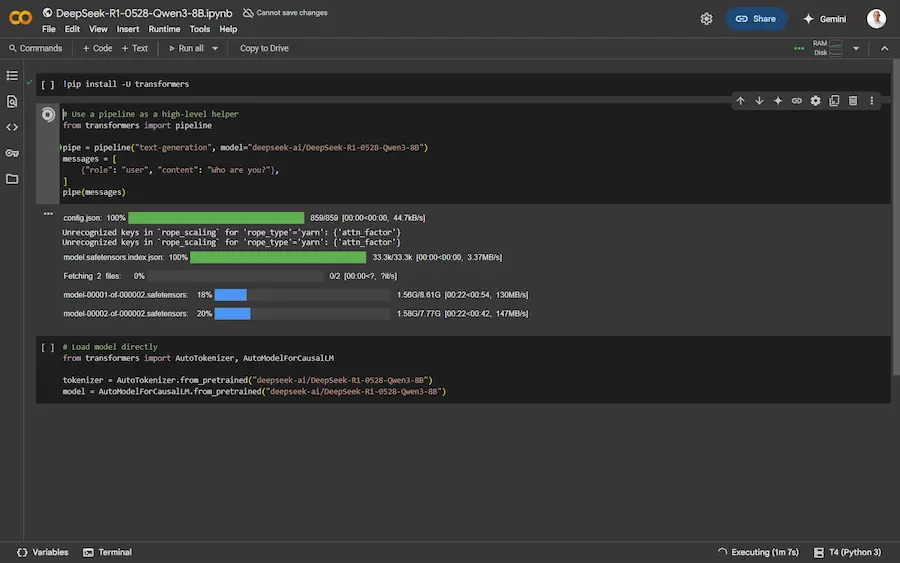Open the Variables panel

pos(42,552)
